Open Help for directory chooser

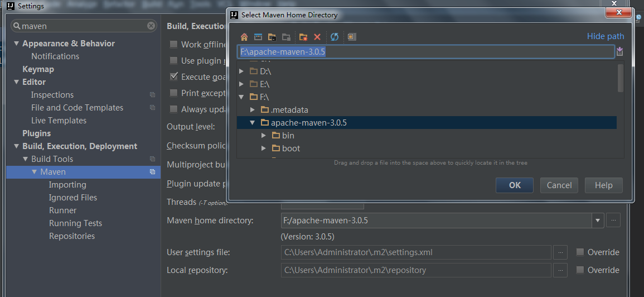pos(604,185)
